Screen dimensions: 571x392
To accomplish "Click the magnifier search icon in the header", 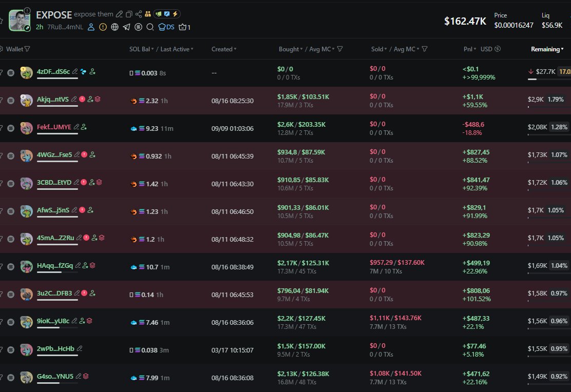I will coord(150,27).
